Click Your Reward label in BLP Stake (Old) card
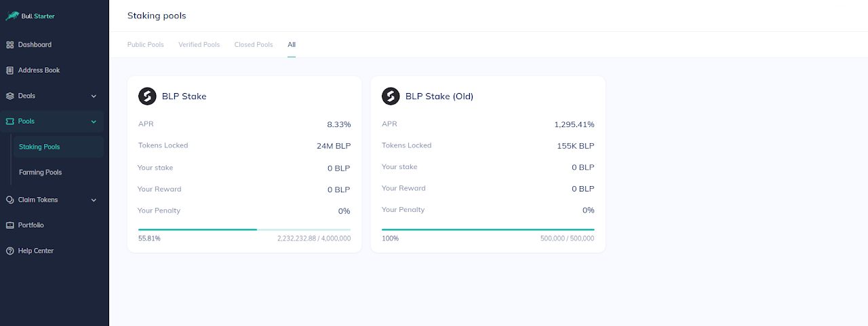This screenshot has width=868, height=326. [403, 189]
